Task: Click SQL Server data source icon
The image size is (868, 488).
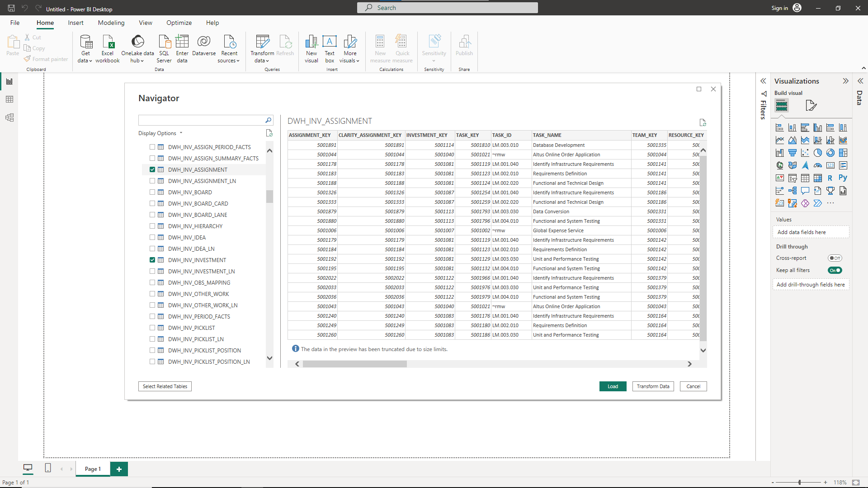Action: tap(164, 49)
